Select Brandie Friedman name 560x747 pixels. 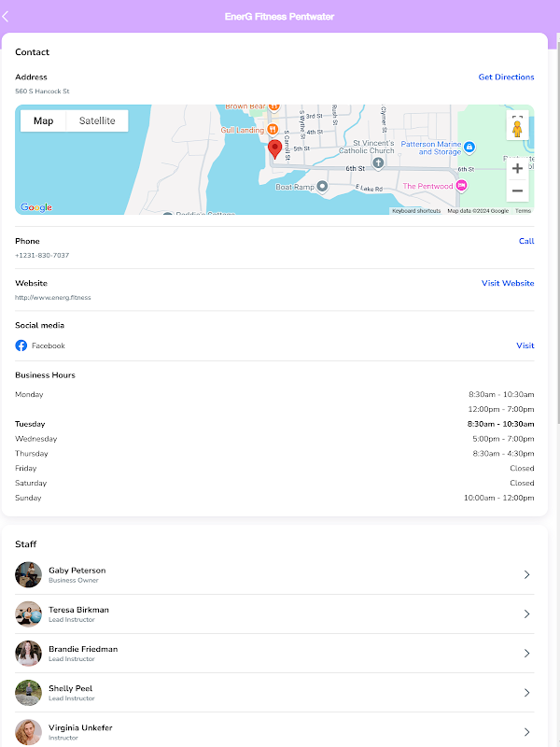click(x=83, y=649)
